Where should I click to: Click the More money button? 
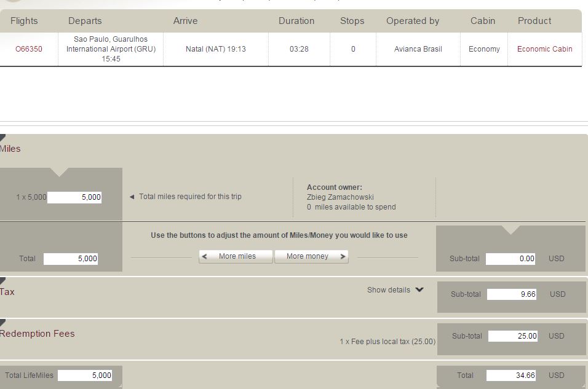[x=311, y=256]
